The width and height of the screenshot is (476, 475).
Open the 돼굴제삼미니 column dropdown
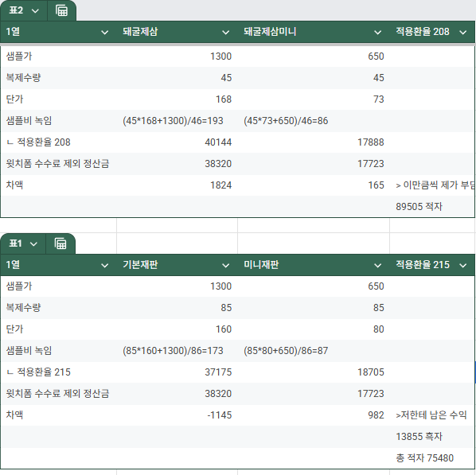[x=377, y=32]
